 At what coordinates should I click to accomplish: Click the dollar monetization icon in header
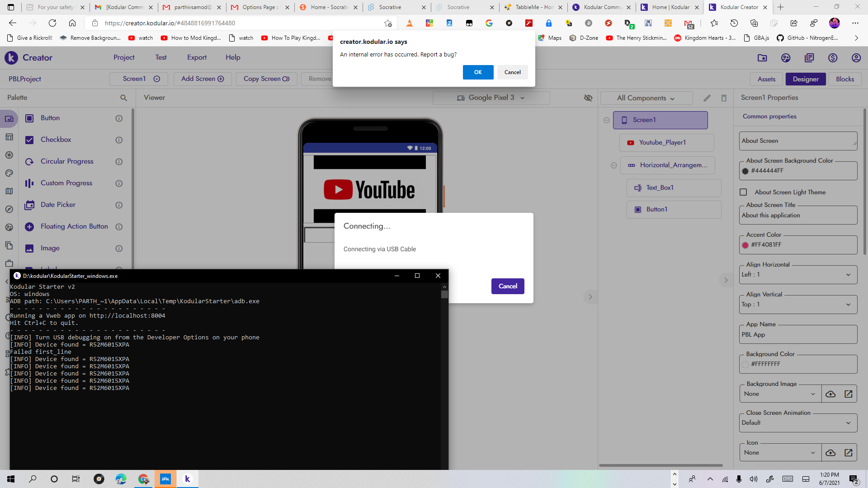[x=832, y=58]
